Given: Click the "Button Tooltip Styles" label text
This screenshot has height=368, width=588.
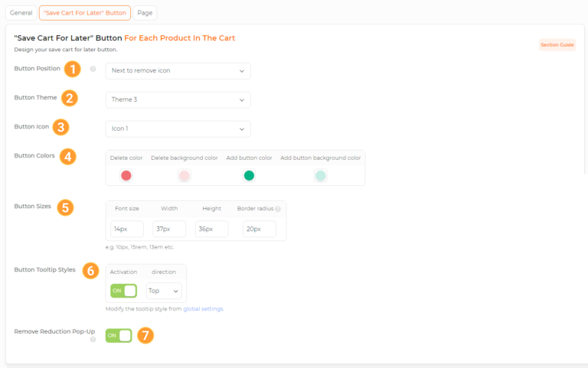Looking at the screenshot, I should 44,270.
